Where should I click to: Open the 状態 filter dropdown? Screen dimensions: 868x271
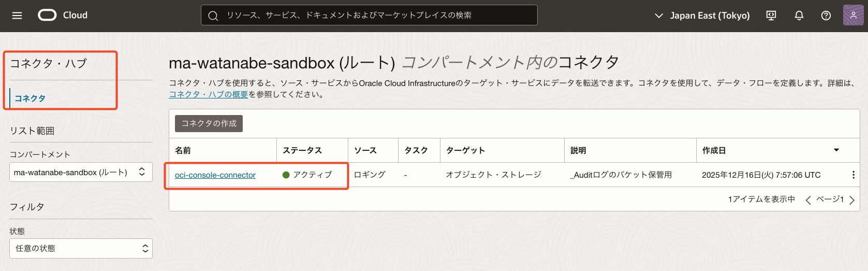[x=81, y=249]
